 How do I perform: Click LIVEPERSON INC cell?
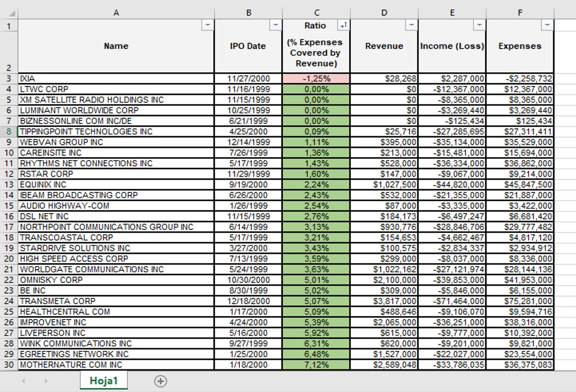click(116, 333)
